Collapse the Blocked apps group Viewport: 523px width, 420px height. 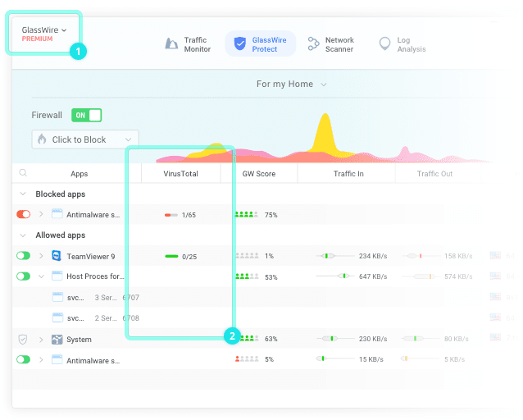click(23, 194)
